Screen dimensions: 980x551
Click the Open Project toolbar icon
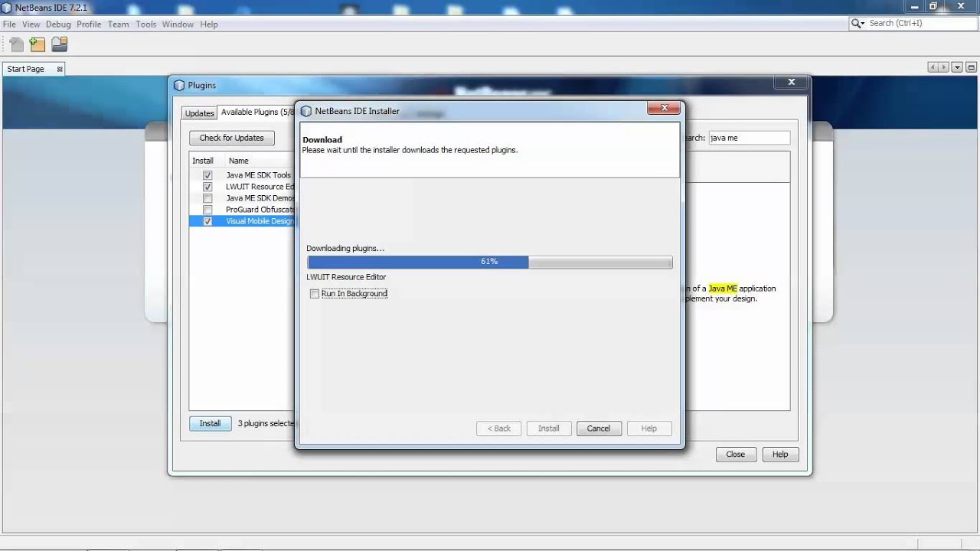coord(59,44)
